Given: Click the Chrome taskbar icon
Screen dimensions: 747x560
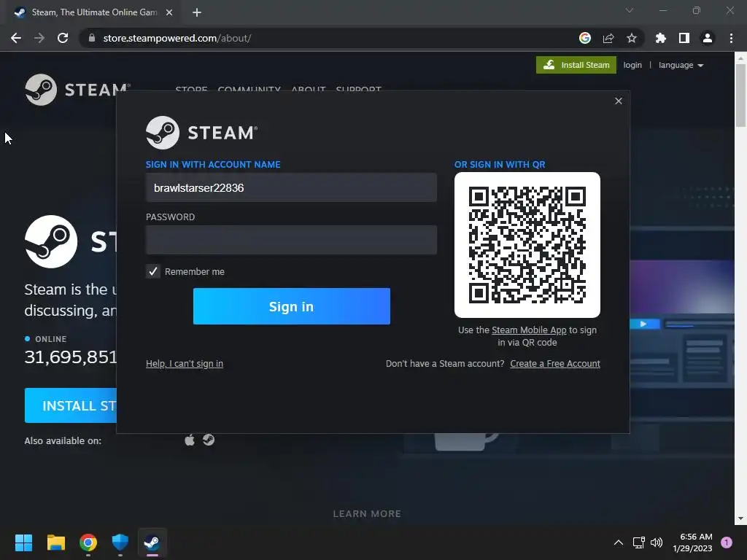Looking at the screenshot, I should pos(88,542).
